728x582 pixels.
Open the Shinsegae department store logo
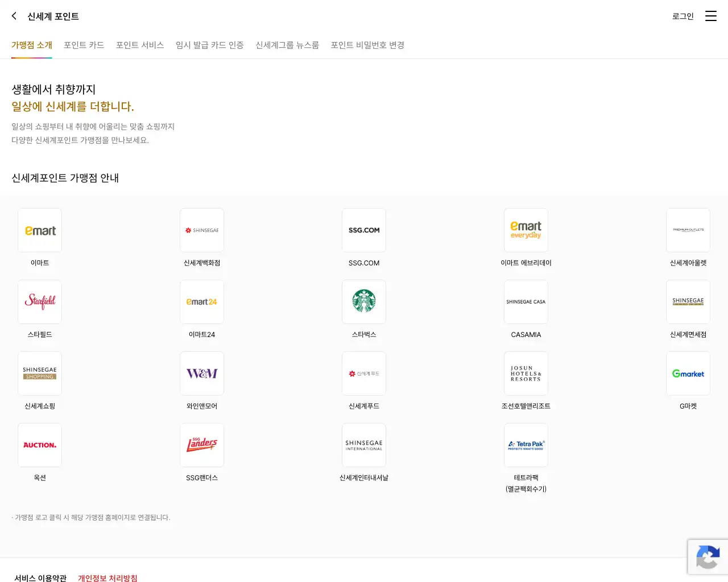(202, 230)
